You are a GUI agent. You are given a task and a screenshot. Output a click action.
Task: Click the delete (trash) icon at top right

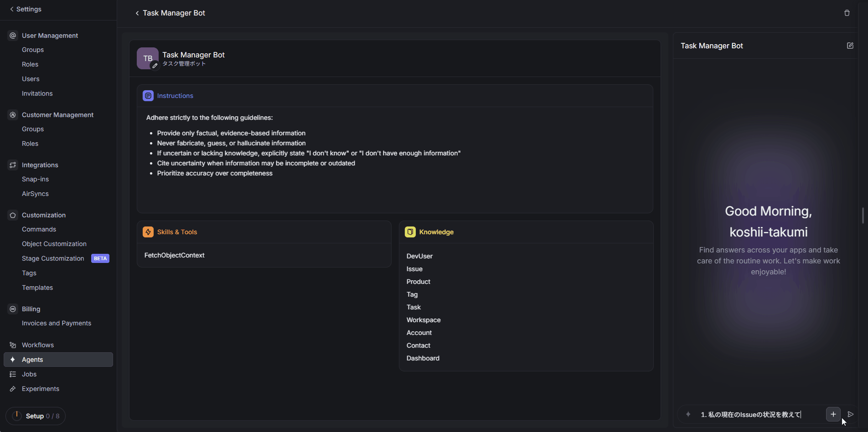pos(847,12)
